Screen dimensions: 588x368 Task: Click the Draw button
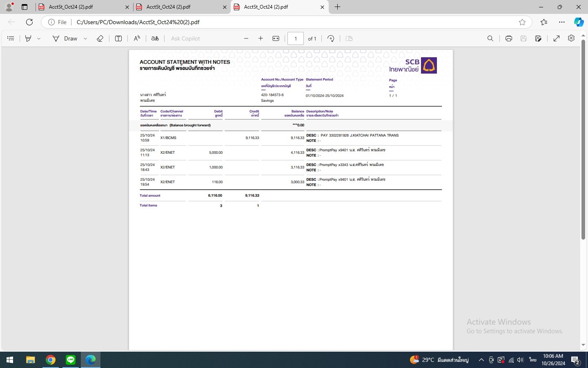[x=65, y=38]
